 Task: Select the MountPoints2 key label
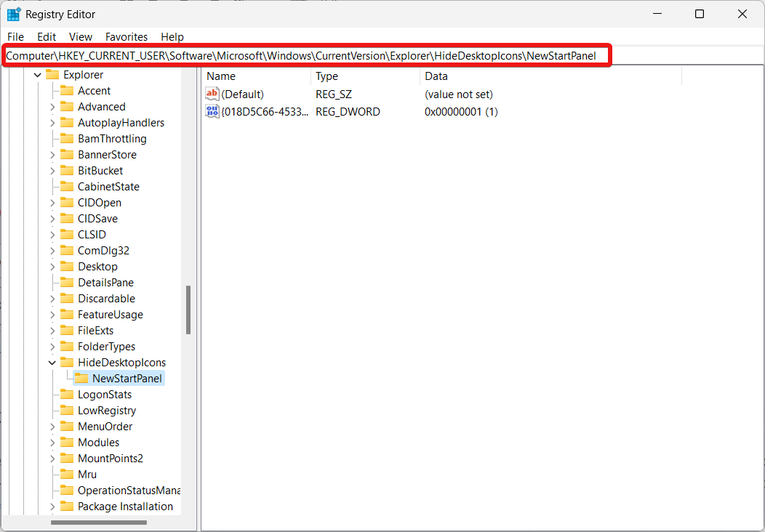click(x=111, y=459)
